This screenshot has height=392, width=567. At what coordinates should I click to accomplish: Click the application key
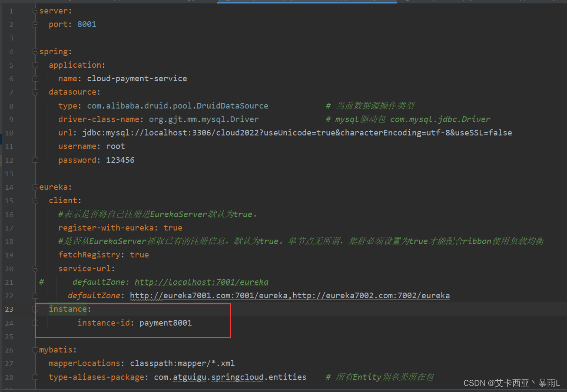75,65
